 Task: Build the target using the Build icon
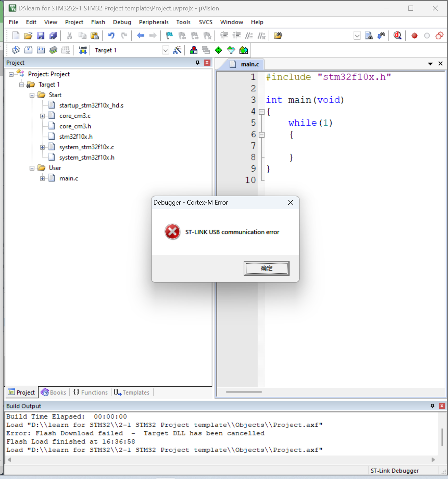28,50
